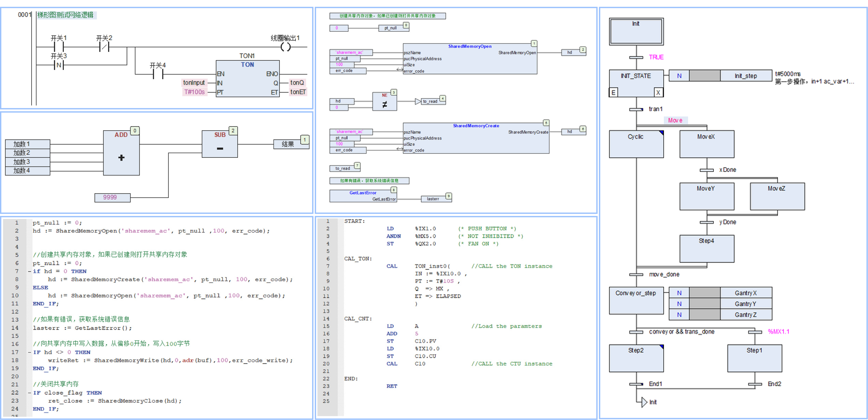Click the blue corner marker on Step2
This screenshot has width=868, height=420.
pos(661,347)
